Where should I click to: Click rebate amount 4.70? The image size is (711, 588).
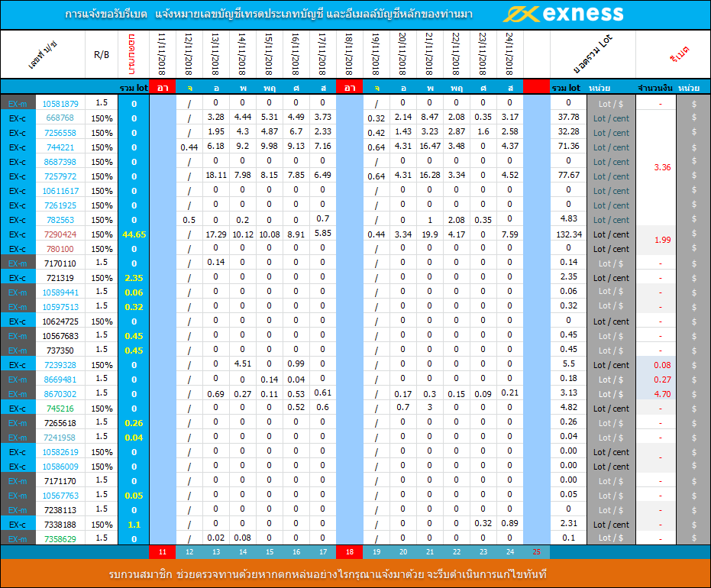point(662,394)
